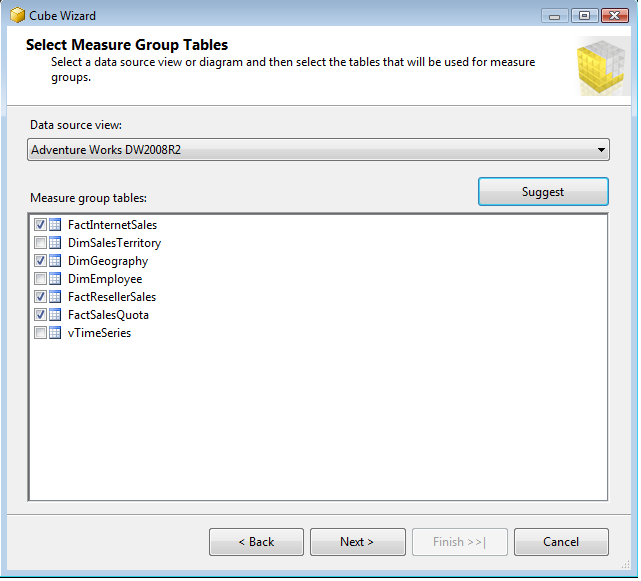
Task: Maximize the Cube Wizard window
Action: [x=585, y=16]
